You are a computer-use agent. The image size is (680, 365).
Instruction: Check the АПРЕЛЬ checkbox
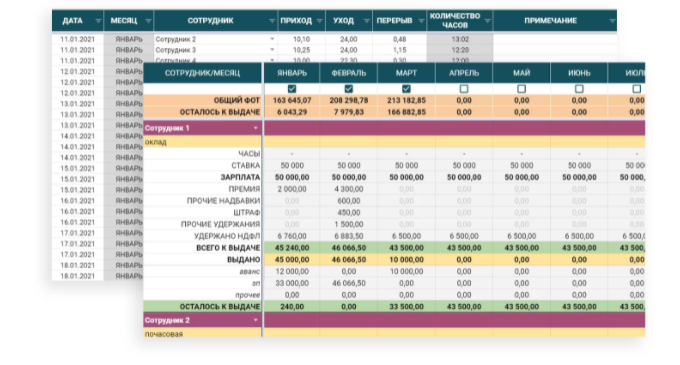coord(464,89)
